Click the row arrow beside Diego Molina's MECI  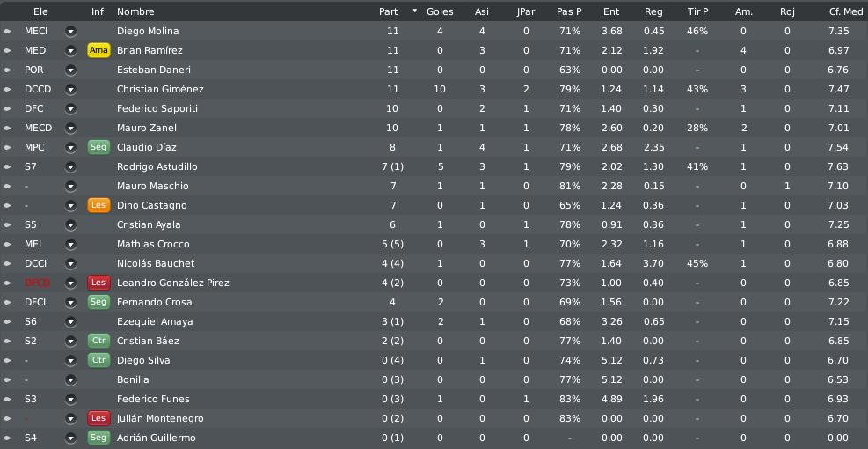coord(8,32)
